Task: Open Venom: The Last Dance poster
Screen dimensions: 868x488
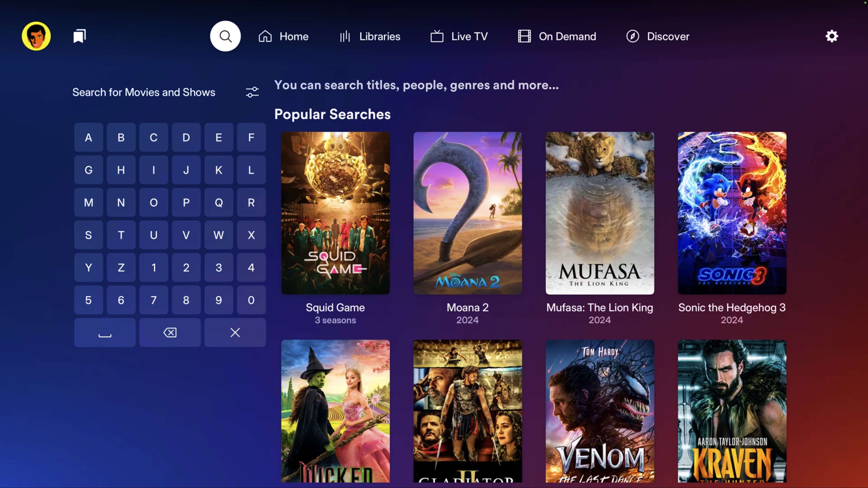Action: (x=600, y=411)
